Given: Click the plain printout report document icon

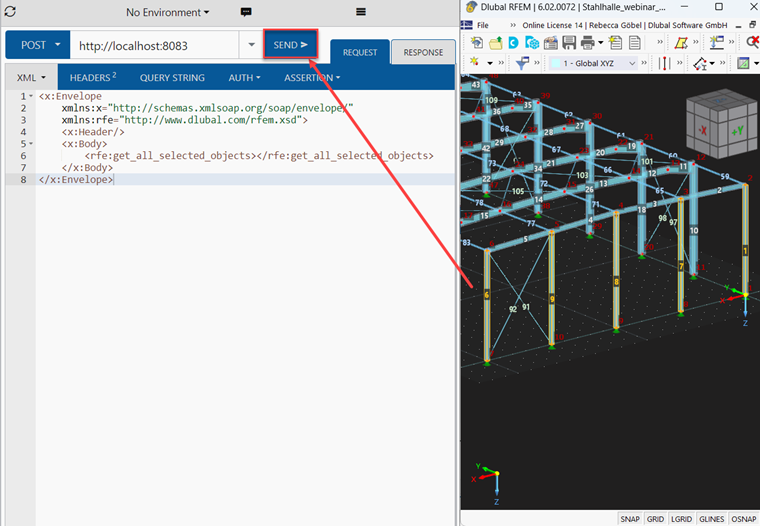Looking at the screenshot, I should pyautogui.click(x=634, y=43).
